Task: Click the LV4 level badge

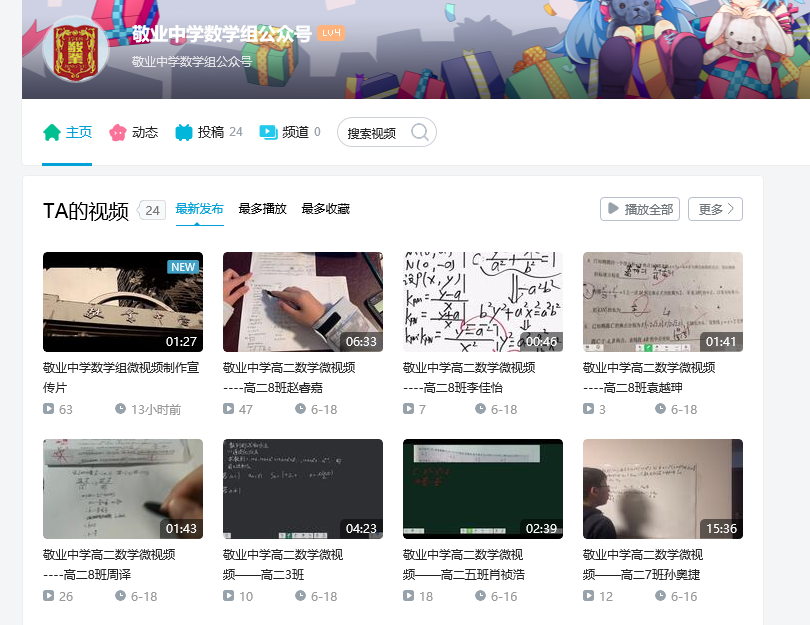Action: (331, 33)
